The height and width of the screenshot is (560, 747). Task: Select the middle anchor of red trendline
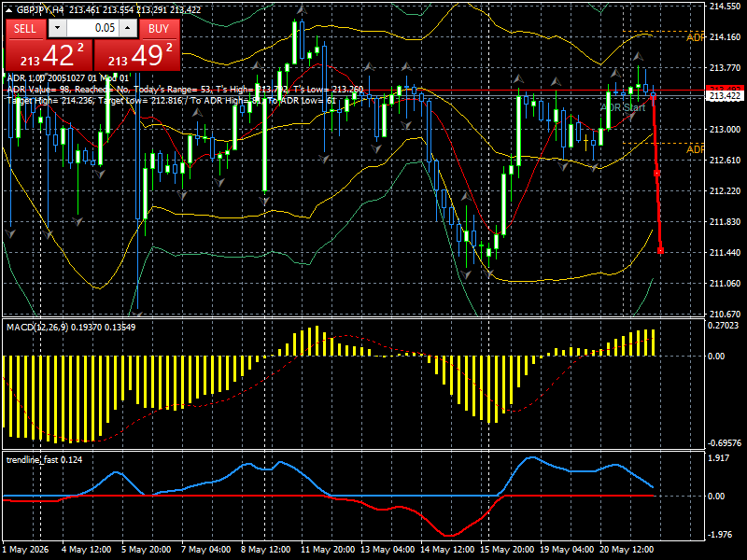657,174
